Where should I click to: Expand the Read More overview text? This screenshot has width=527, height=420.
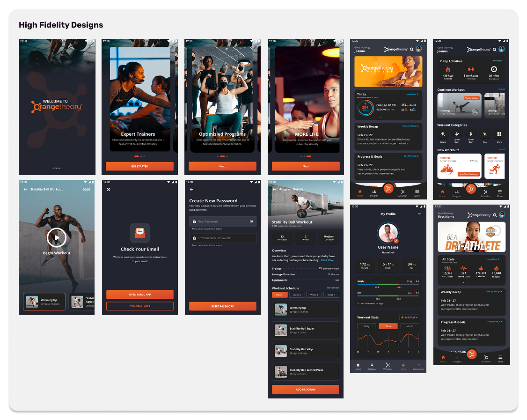[327, 260]
